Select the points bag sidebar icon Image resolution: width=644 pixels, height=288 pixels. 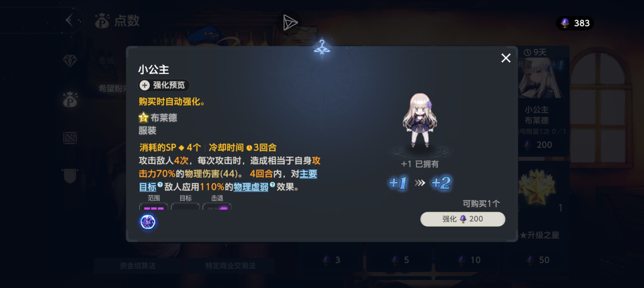(x=70, y=99)
